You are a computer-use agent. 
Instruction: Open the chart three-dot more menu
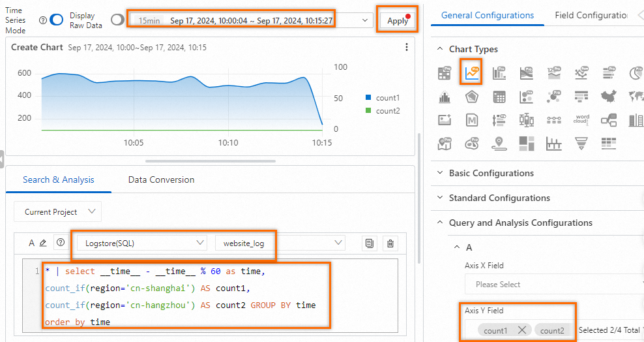[x=407, y=47]
